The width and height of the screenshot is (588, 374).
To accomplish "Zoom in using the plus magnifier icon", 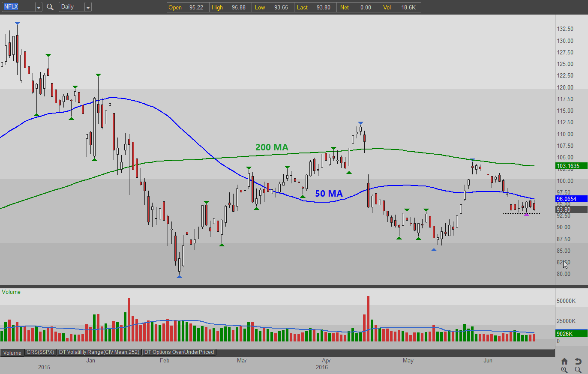I will coord(564,370).
